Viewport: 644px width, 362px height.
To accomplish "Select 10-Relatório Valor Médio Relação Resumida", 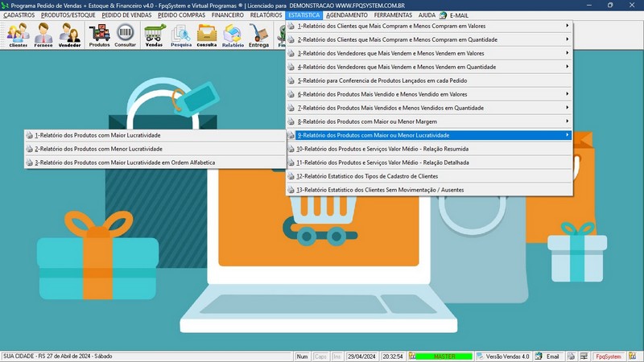I will 429,149.
